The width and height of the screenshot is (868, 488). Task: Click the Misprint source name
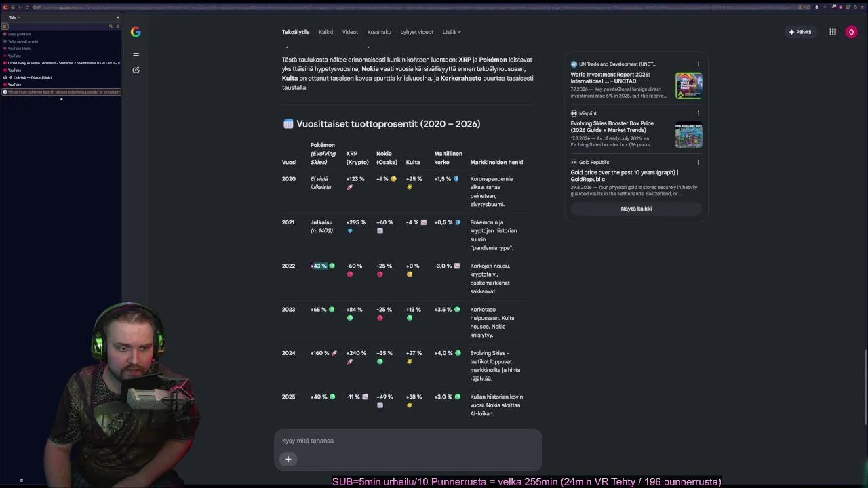[588, 113]
